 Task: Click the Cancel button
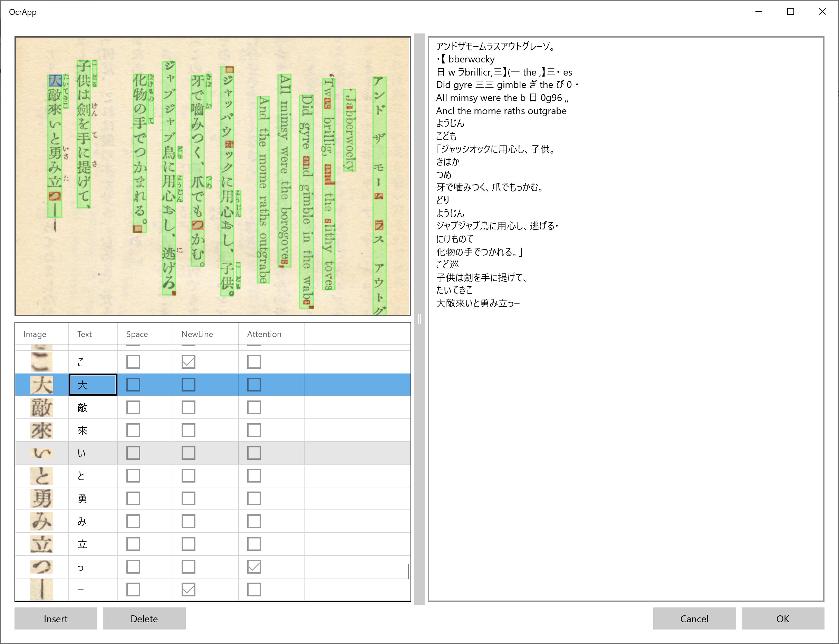point(694,619)
